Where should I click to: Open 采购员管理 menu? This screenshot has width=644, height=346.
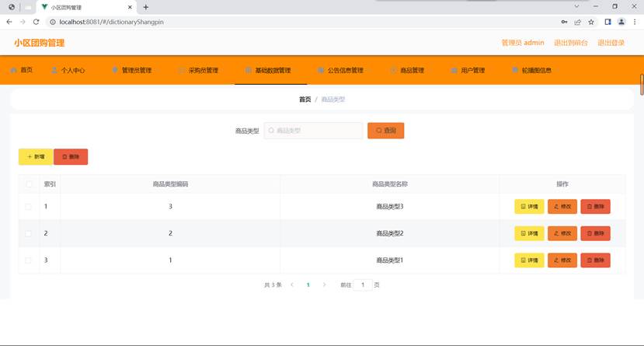click(198, 70)
